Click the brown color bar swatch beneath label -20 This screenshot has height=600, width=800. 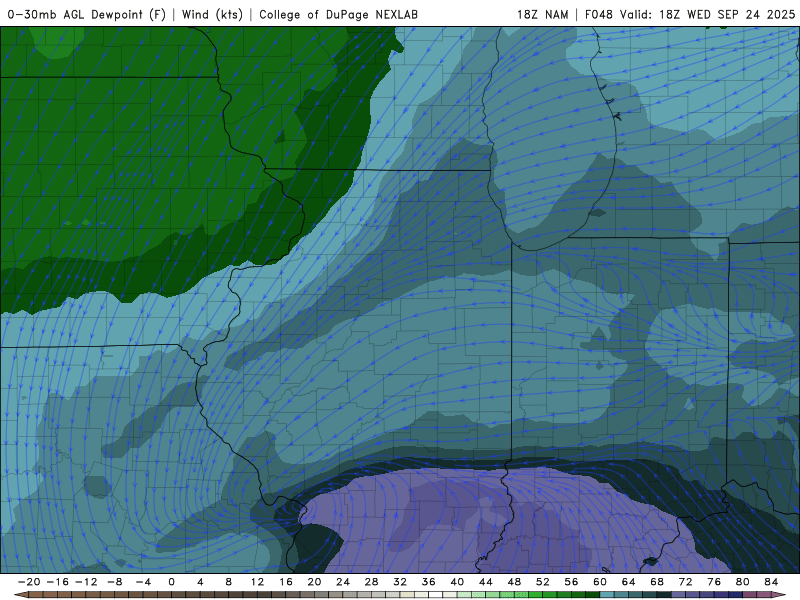(x=36, y=595)
